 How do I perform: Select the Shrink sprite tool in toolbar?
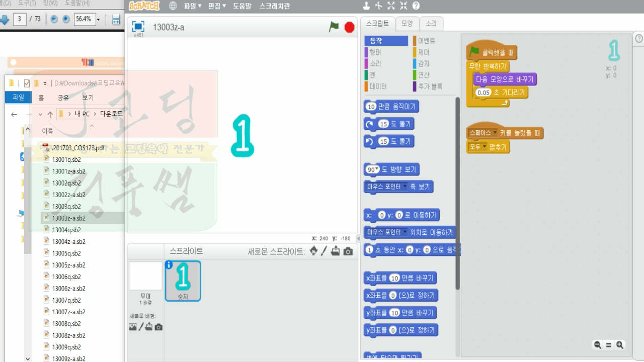tap(404, 6)
